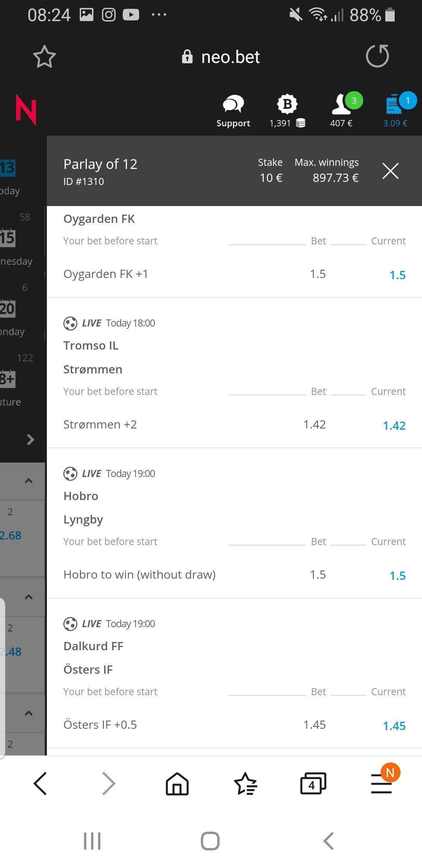Tap the red N logo
422x868 pixels.
pyautogui.click(x=26, y=110)
